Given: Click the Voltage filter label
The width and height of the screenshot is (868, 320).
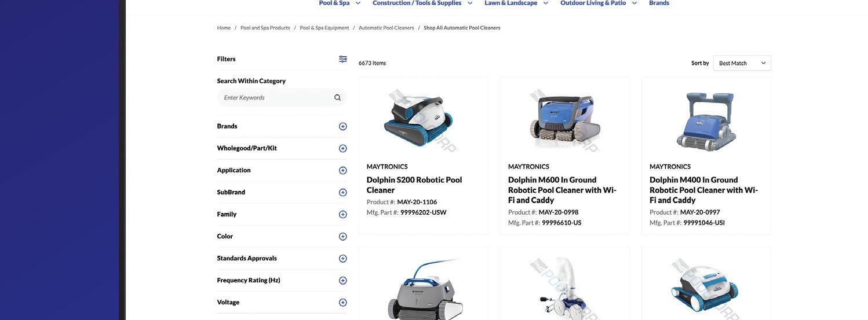Looking at the screenshot, I should (x=228, y=302).
